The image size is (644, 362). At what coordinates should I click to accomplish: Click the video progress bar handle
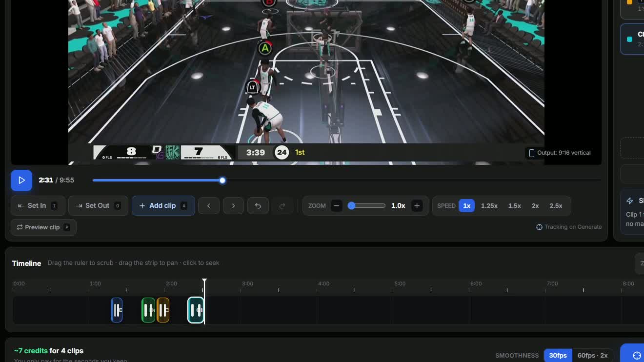point(222,181)
